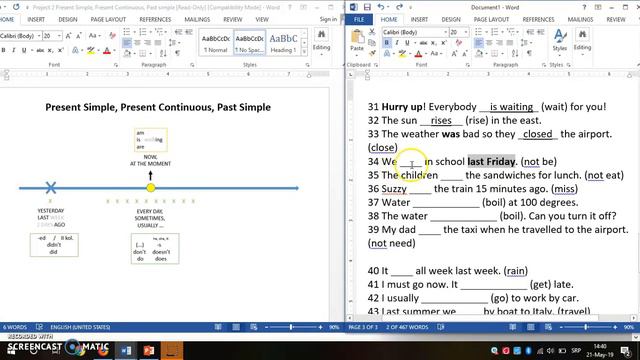Select No Spacing style in left window

(249, 43)
